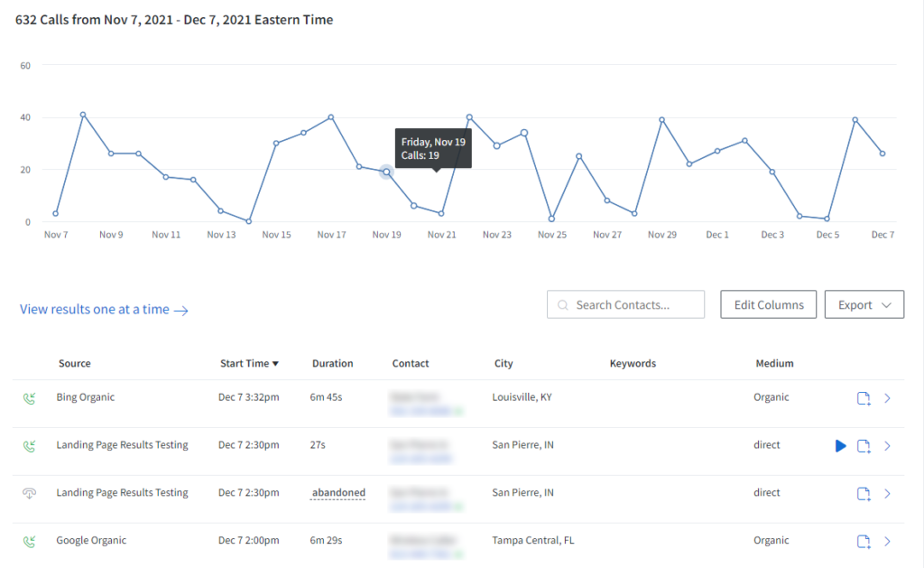Click the Duration column header

tap(332, 363)
